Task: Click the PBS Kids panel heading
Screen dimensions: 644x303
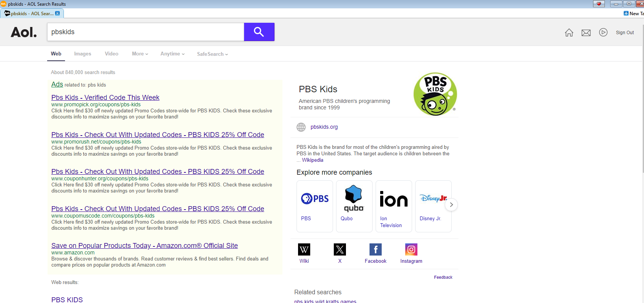Action: (x=318, y=89)
